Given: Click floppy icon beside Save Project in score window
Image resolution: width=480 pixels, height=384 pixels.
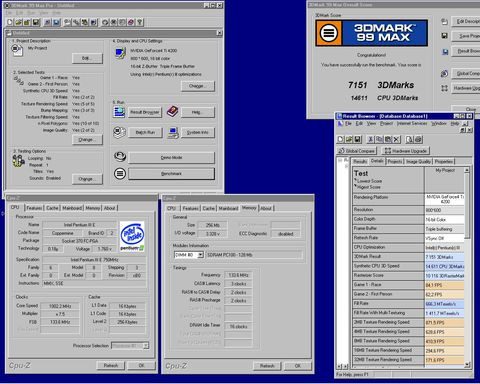Looking at the screenshot, I should (444, 36).
